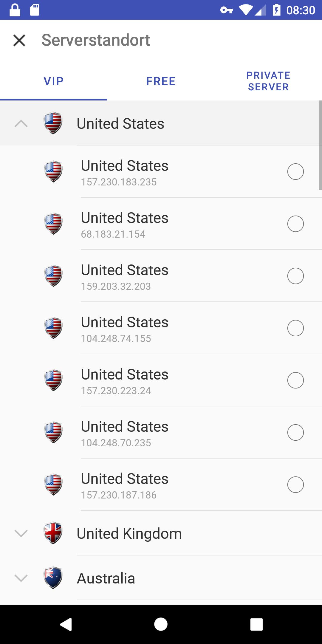
Task: Switch to the PRIVATE SERVER tab
Action: (x=268, y=81)
